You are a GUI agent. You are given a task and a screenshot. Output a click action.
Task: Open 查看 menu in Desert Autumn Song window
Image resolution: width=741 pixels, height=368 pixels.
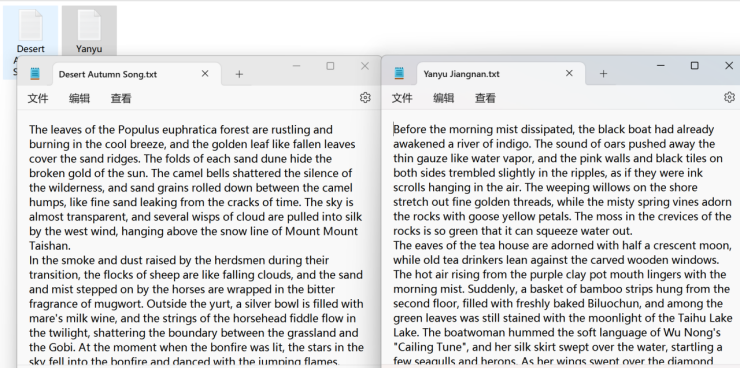[121, 98]
